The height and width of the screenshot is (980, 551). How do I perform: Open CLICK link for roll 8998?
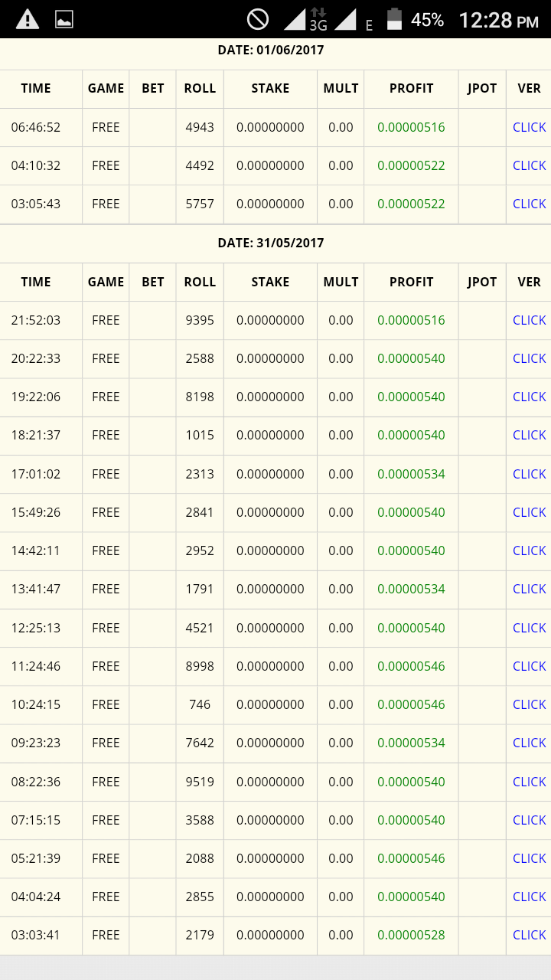pyautogui.click(x=529, y=666)
